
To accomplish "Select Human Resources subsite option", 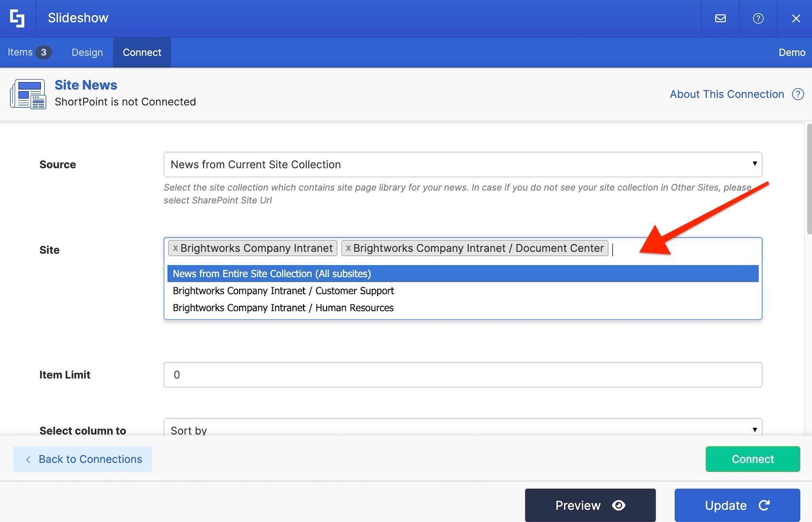I will click(x=463, y=308).
